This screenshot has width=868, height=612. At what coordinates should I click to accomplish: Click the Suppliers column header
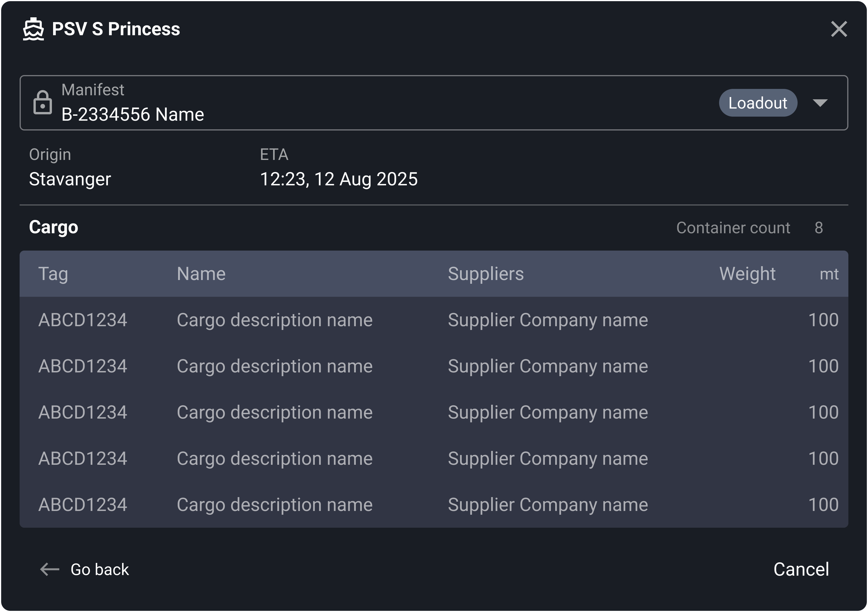[485, 274]
